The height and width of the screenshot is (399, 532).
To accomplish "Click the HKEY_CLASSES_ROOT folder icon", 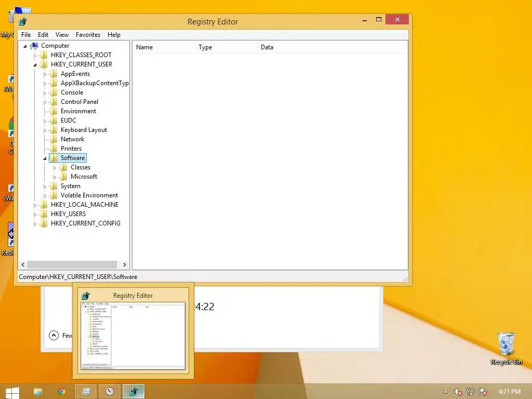I will (44, 55).
